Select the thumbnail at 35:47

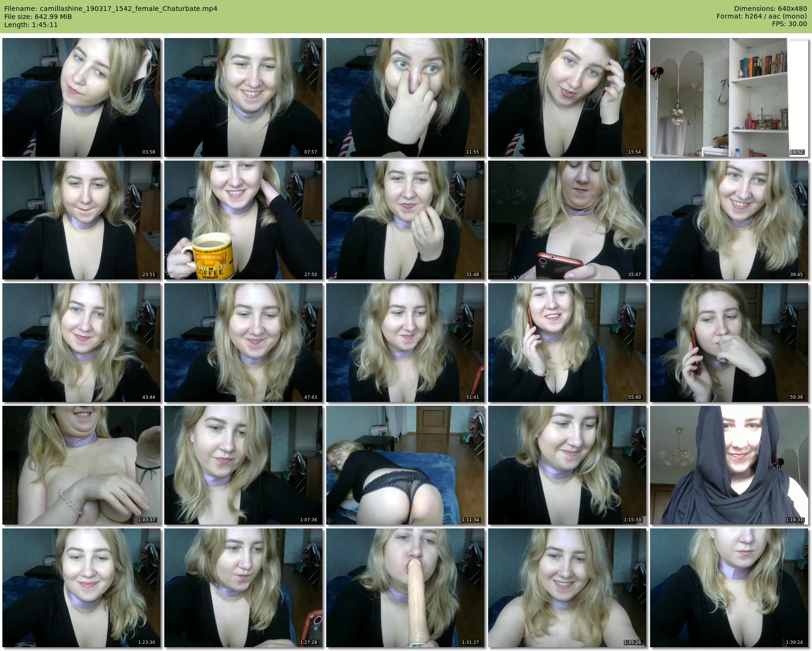pos(567,220)
